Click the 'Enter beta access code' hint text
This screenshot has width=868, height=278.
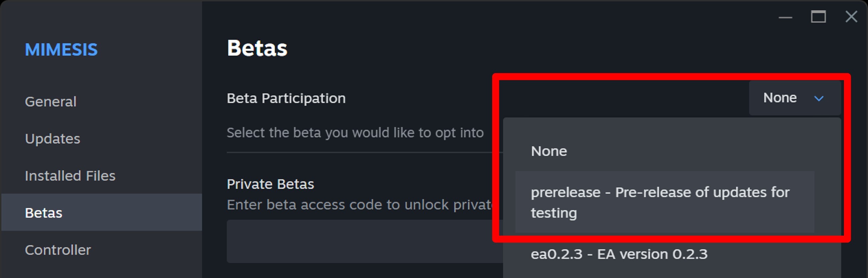click(359, 205)
